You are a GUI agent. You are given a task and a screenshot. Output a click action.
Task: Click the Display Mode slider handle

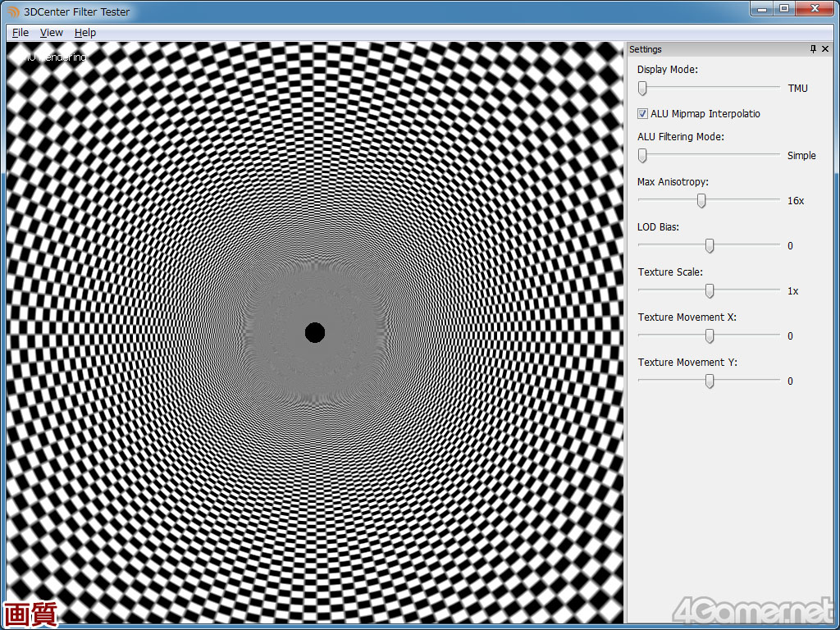[643, 88]
